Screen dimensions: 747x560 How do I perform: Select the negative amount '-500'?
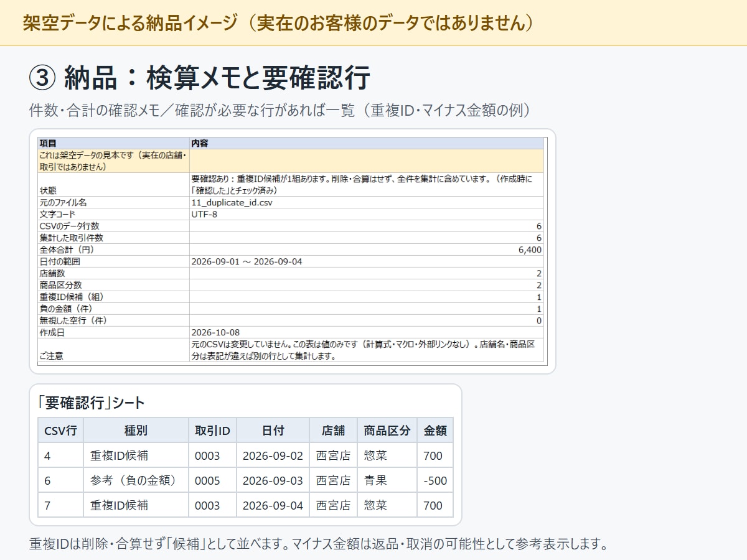(435, 480)
